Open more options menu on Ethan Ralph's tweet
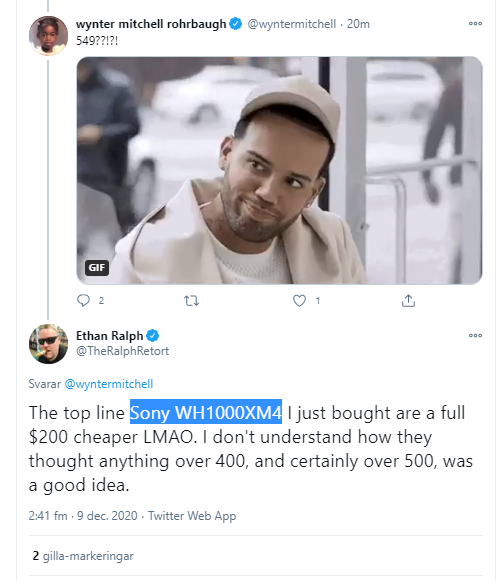 475,335
